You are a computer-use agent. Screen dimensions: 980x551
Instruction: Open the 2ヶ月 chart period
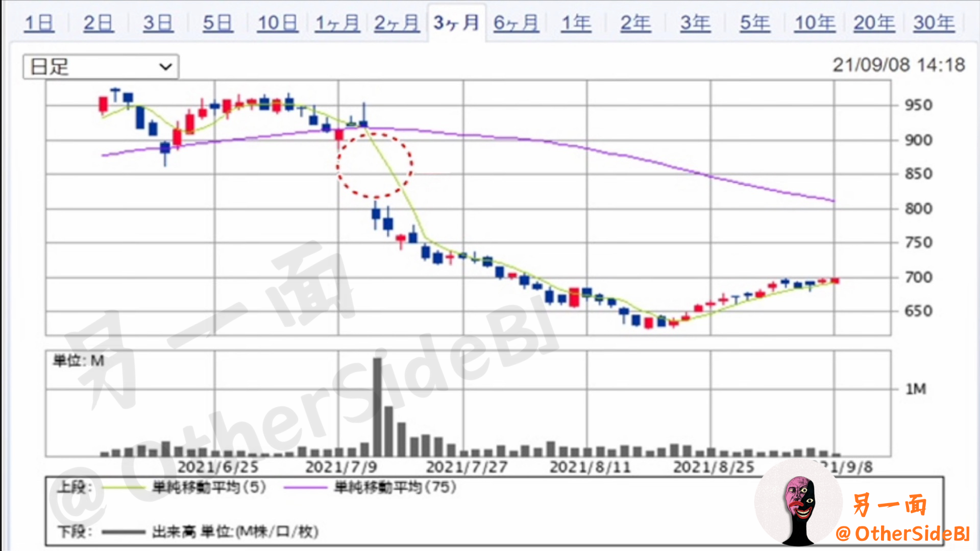click(397, 23)
